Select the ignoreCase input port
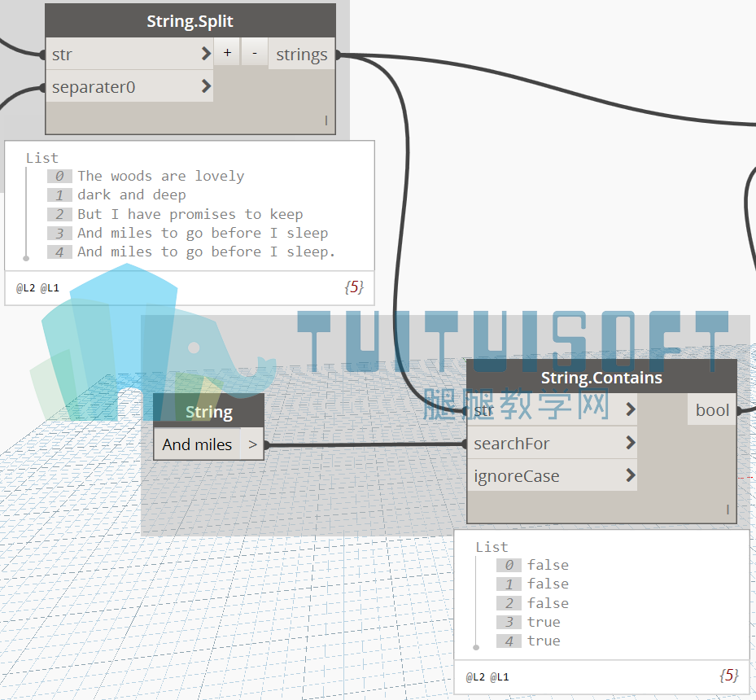The image size is (756, 700). [552, 476]
